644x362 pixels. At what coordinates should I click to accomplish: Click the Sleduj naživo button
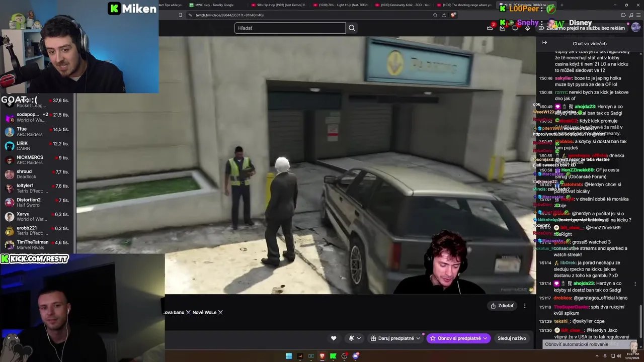[512, 338]
